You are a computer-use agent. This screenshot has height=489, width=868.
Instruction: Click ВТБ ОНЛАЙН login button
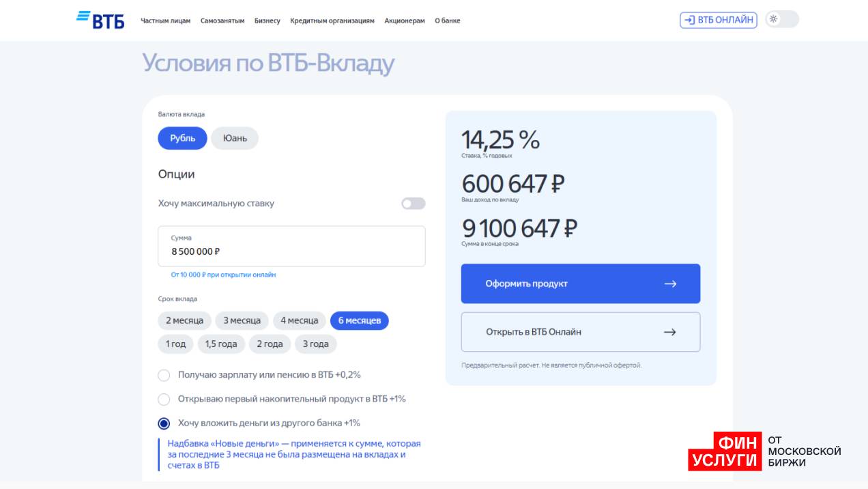(x=718, y=20)
